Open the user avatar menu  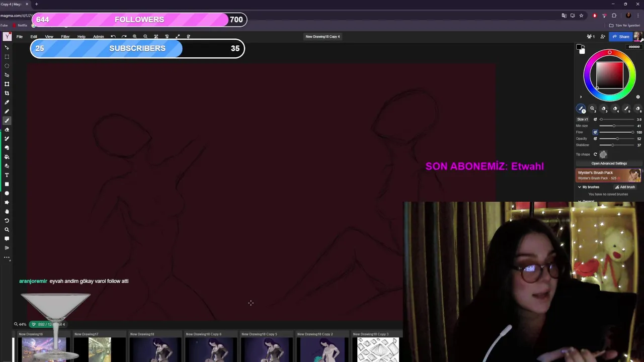click(637, 36)
